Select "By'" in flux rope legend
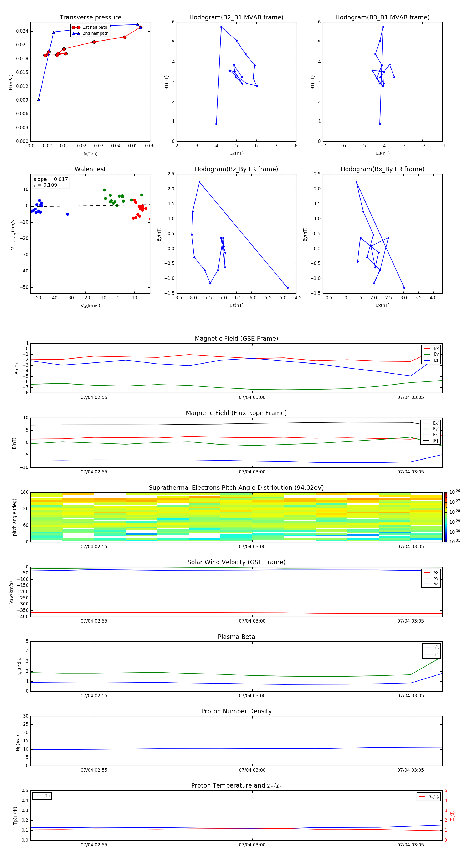 tap(431, 429)
